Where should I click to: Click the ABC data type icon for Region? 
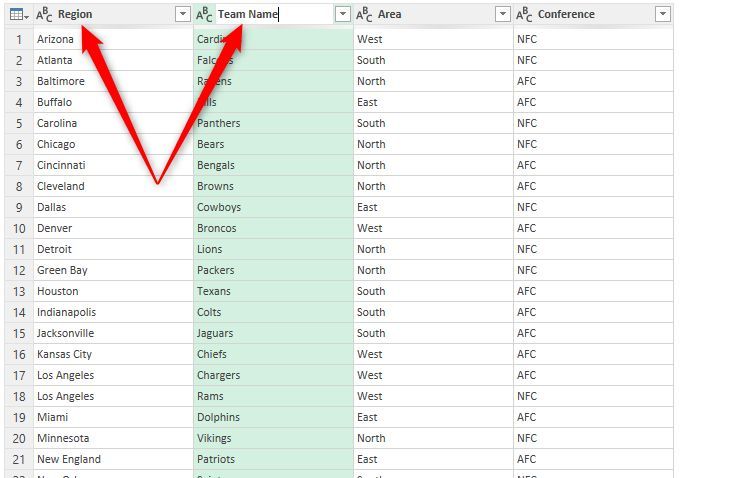(44, 14)
